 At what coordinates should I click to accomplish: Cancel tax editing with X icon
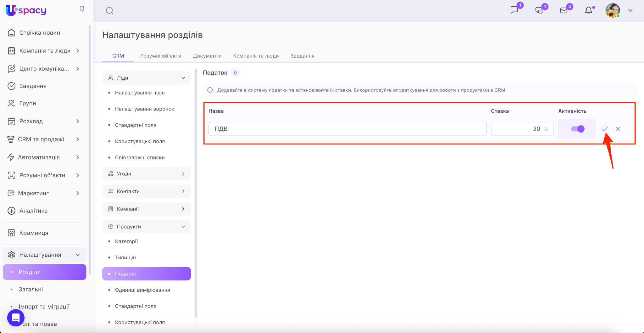618,129
